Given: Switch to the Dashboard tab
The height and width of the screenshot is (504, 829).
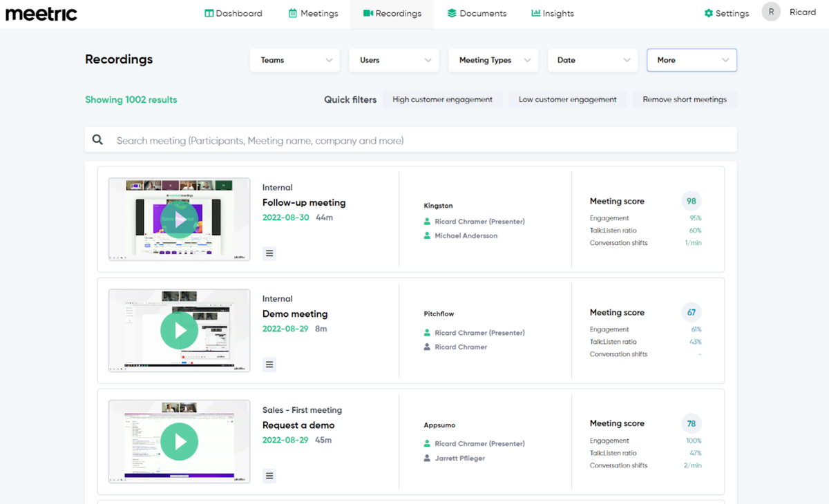Looking at the screenshot, I should click(234, 13).
